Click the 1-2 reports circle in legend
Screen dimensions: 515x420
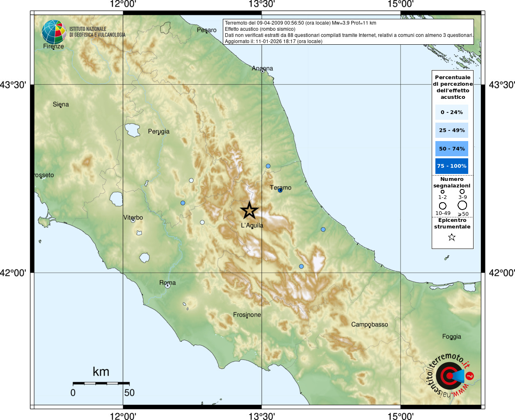[442, 192]
